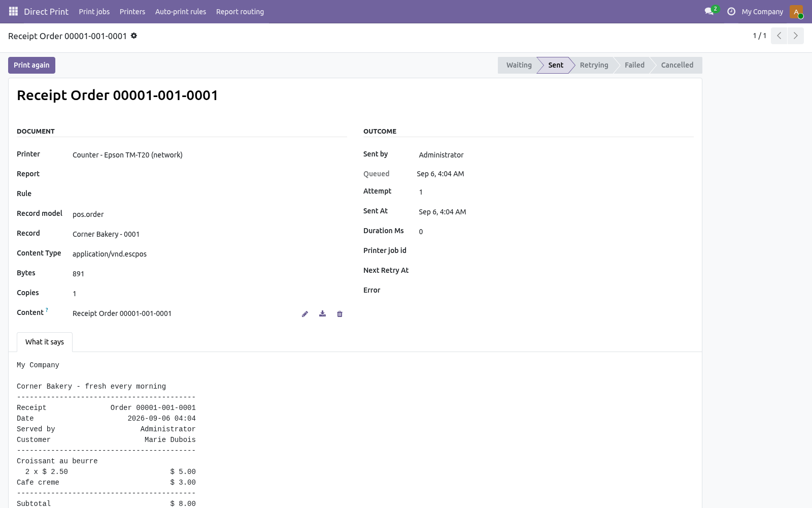Edit the Content file with pencil icon

click(x=305, y=314)
